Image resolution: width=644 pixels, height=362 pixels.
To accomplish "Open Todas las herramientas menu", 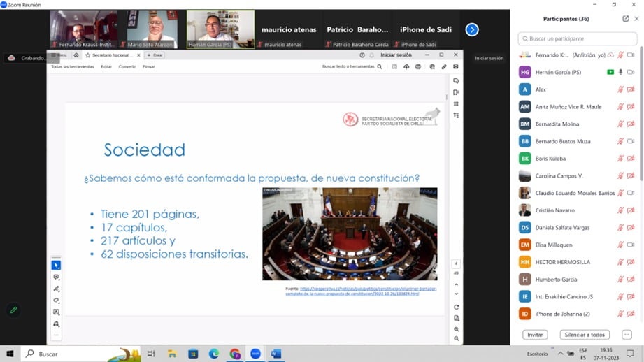I will (x=72, y=67).
